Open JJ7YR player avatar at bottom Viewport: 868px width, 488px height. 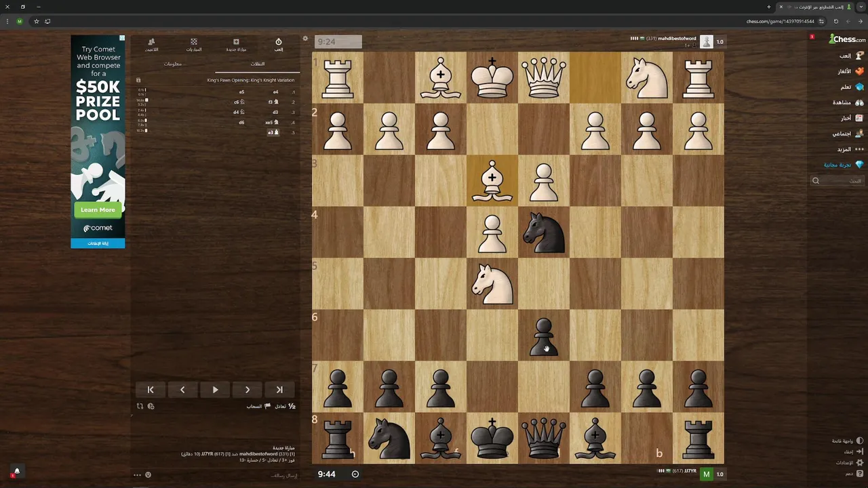707,474
